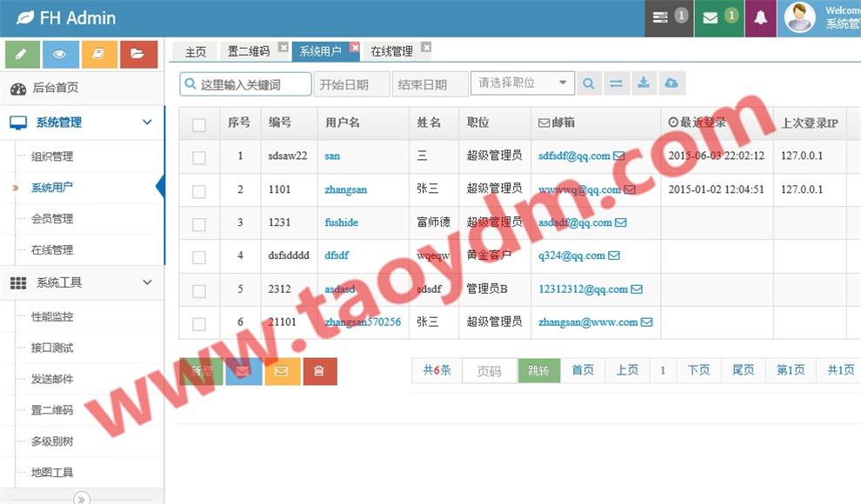Click the red folder shortcut button

(138, 54)
